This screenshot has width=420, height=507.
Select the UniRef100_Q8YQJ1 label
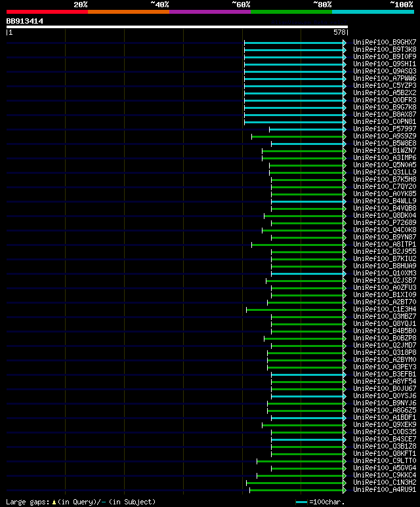click(385, 324)
